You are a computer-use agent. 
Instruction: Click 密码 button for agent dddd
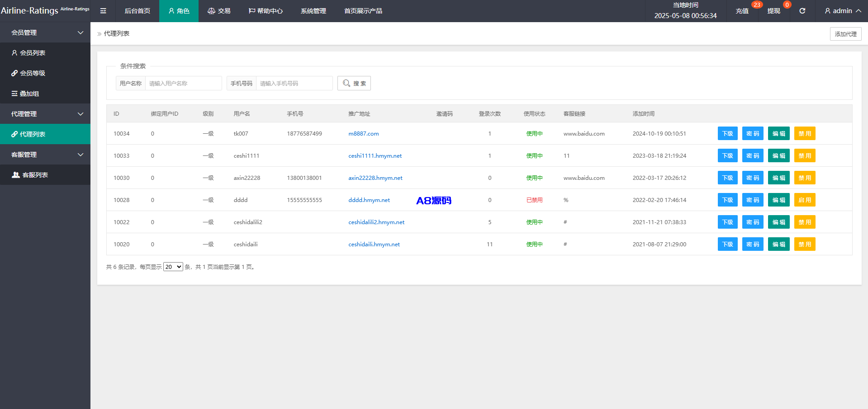(753, 200)
